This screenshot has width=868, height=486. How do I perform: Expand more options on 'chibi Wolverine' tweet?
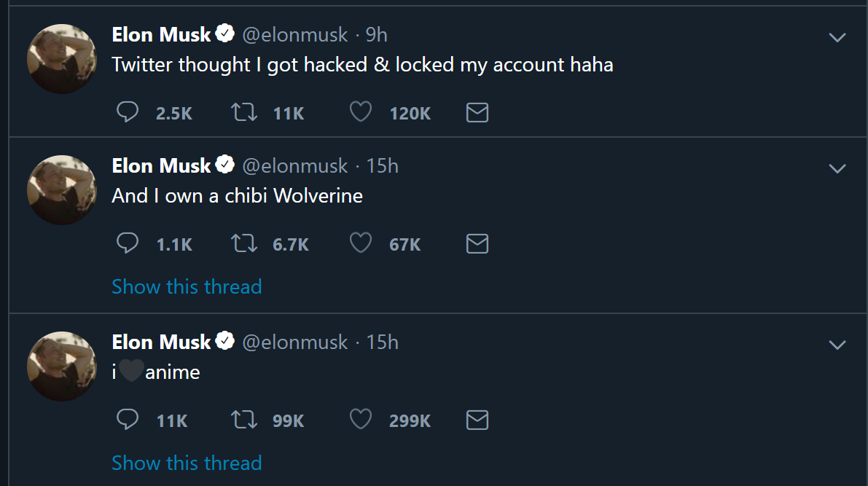[837, 168]
